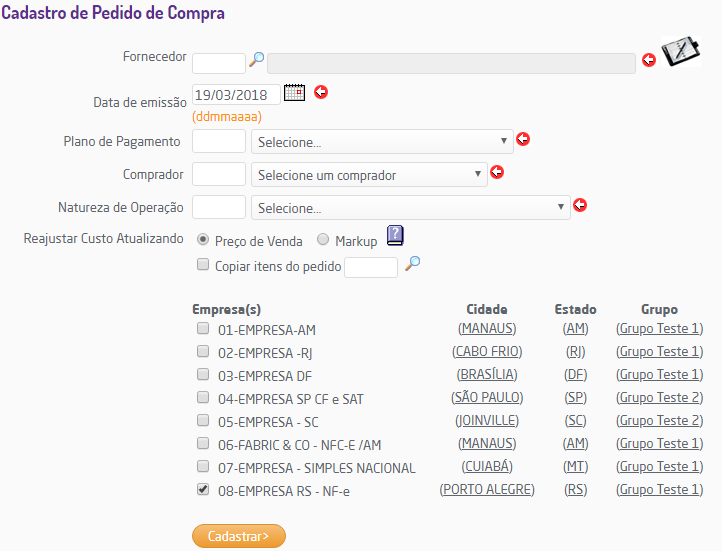Click the help book icon next to Markup
722x551 pixels.
point(395,236)
